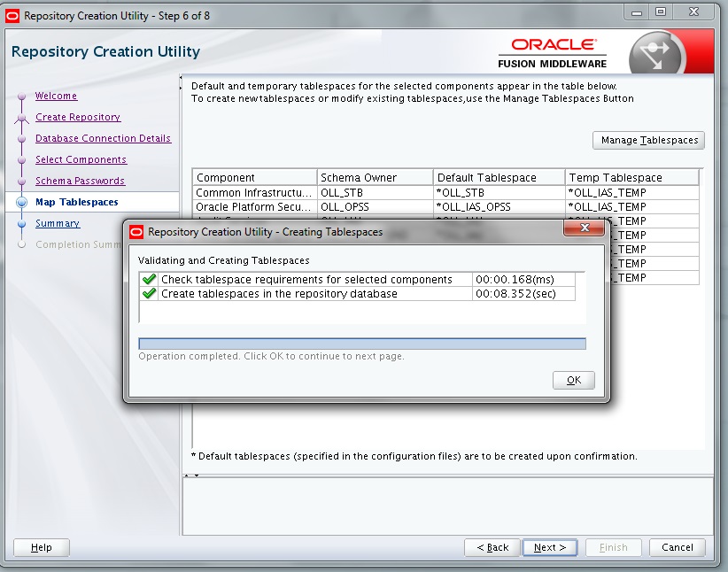Viewport: 728px width, 572px height.
Task: Click the 00:00.168(ms) duration cell
Action: 523,280
